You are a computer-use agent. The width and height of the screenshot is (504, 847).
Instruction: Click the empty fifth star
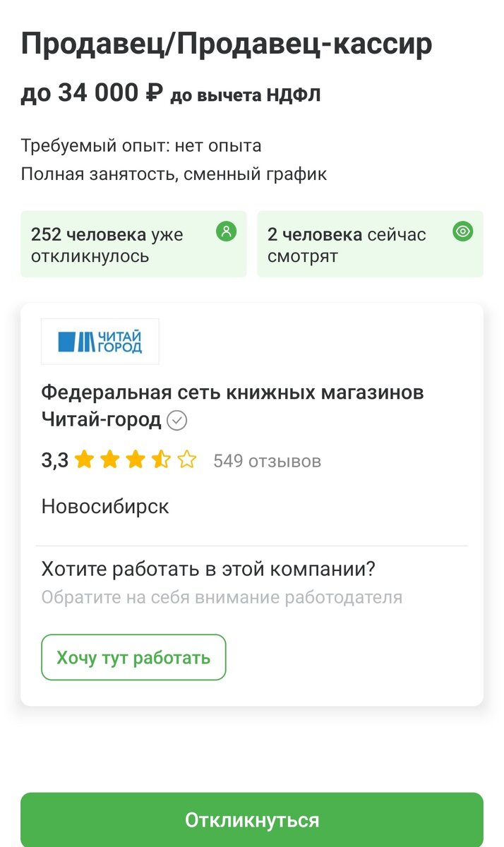coord(185,460)
